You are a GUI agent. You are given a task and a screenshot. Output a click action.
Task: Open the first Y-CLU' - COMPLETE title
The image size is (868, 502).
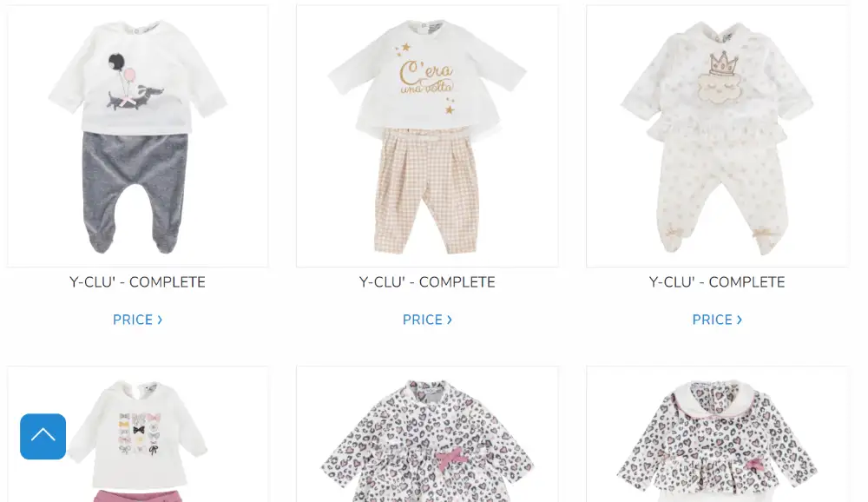point(137,282)
